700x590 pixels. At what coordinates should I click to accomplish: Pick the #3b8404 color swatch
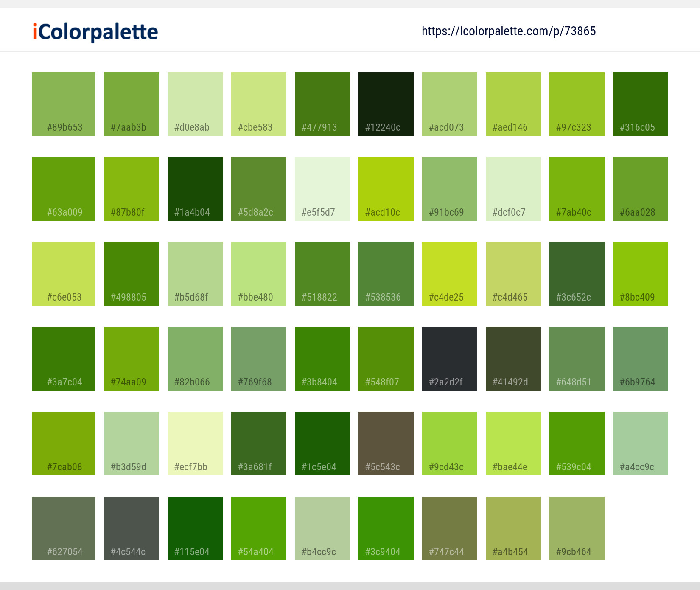[x=322, y=359]
